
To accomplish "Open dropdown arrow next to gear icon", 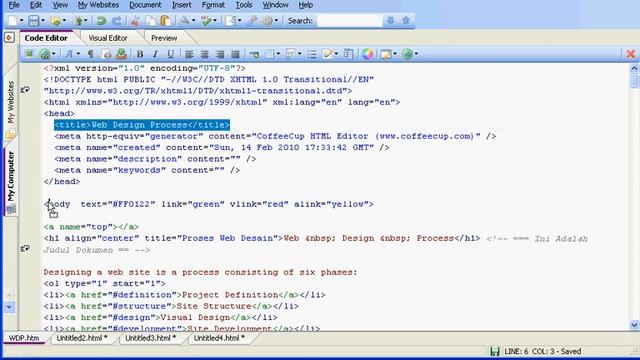I will pyautogui.click(x=276, y=20).
